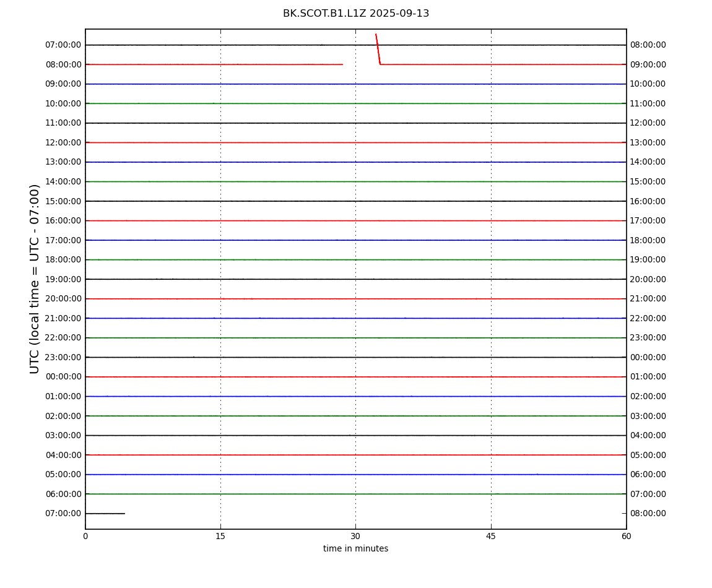The image size is (712, 588).
Task: Click end-of-row label 04:00:00 on black trace
Action: point(648,436)
